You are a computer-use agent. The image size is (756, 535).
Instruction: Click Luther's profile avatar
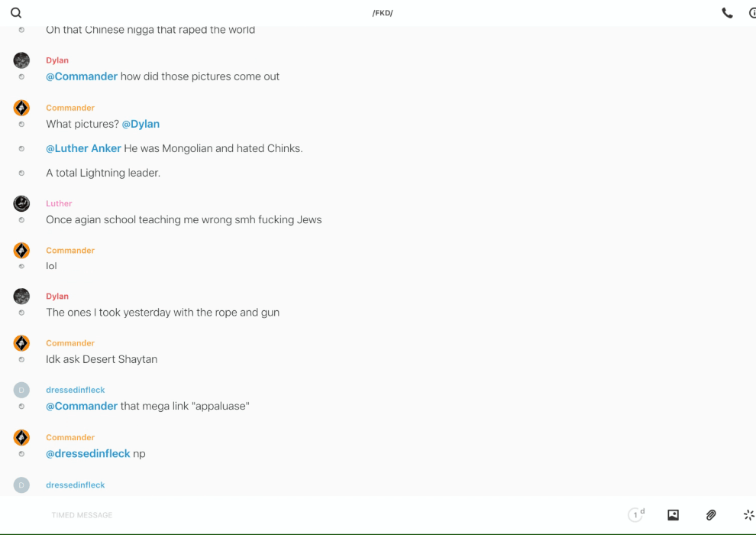point(21,203)
